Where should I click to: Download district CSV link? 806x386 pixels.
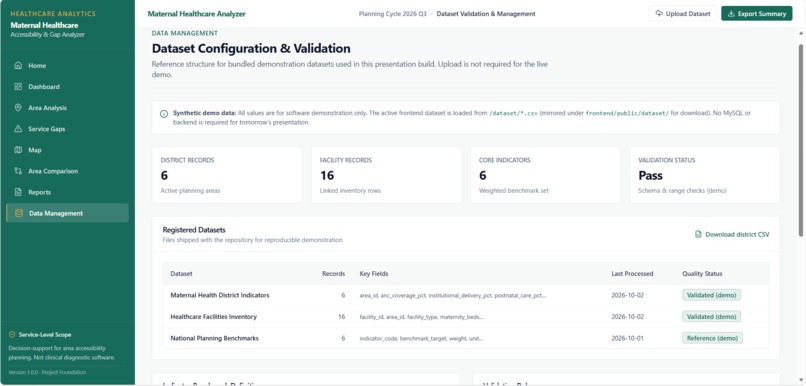732,234
